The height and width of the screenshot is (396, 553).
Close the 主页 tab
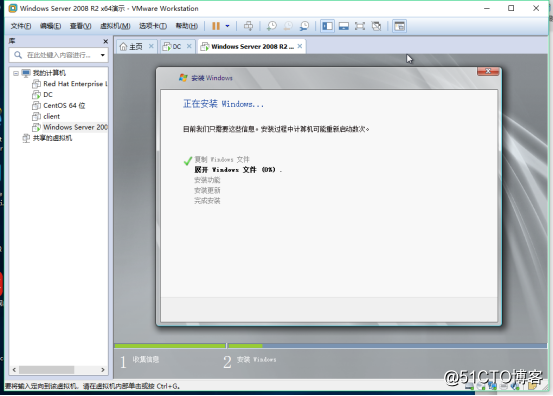(151, 46)
